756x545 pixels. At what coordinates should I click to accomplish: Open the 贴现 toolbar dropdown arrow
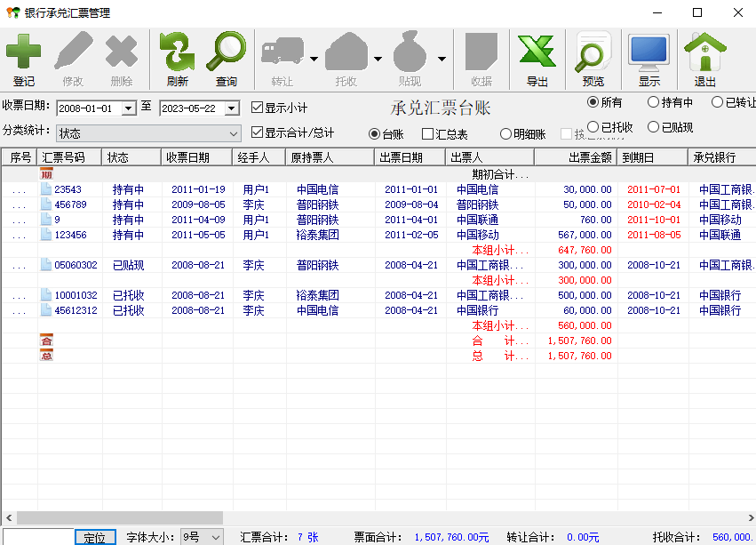(x=442, y=59)
